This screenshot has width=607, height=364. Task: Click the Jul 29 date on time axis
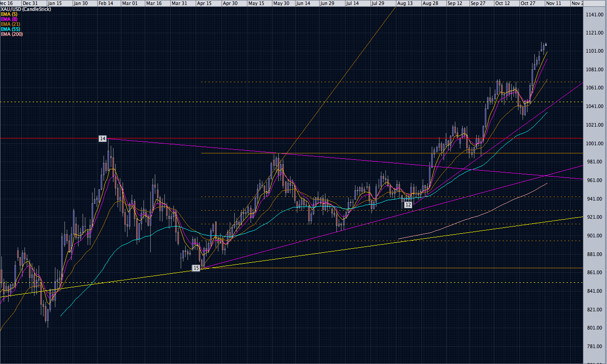tap(377, 3)
